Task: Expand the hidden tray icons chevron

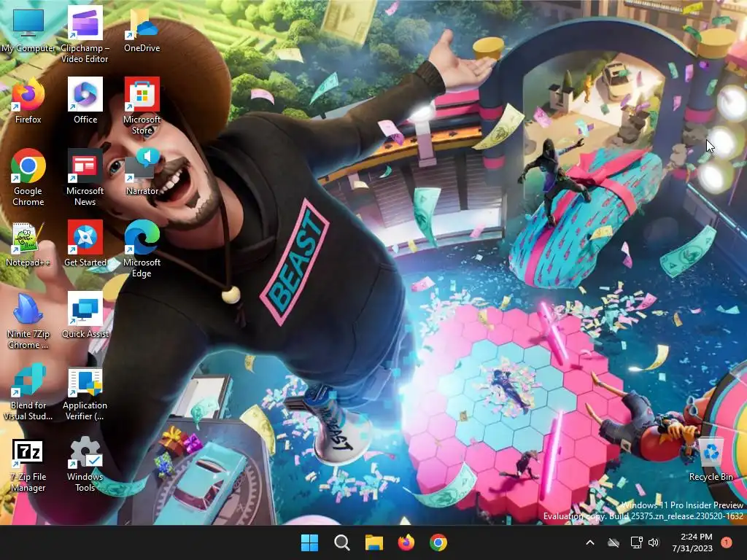Action: [589, 542]
